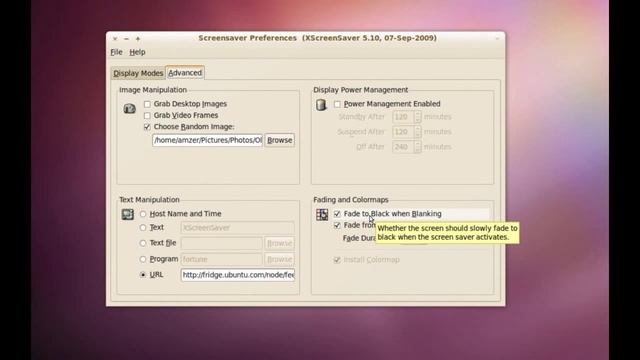Click the Text Manipulation heading
The image size is (640, 360).
click(x=149, y=200)
